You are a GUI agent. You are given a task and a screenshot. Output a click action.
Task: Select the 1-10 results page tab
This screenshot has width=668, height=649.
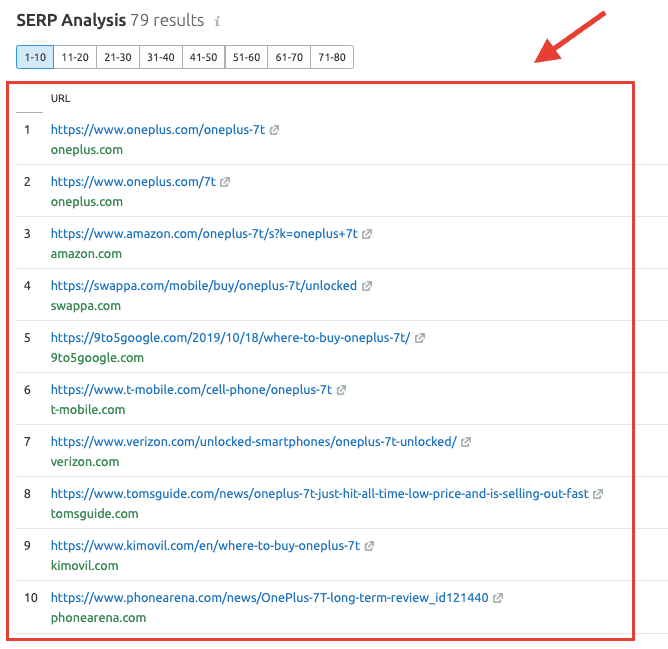(x=35, y=57)
